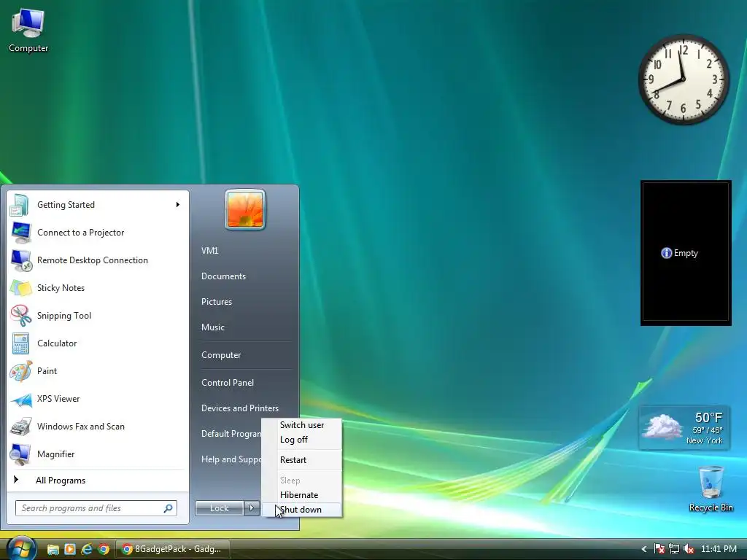Click the info icon in Empty gadget
The image size is (747, 560).
(x=667, y=253)
